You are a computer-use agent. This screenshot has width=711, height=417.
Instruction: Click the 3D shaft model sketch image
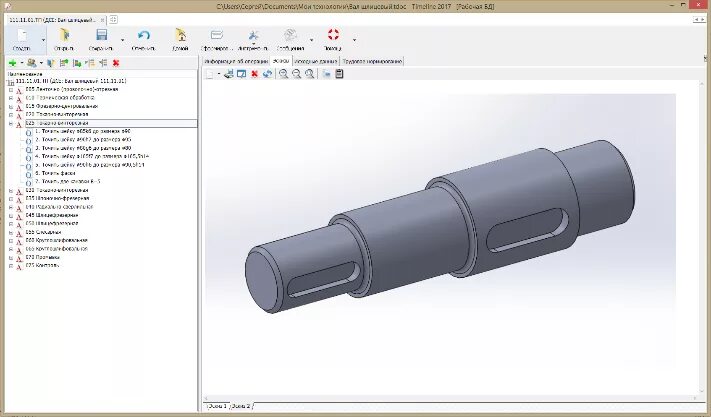440,227
